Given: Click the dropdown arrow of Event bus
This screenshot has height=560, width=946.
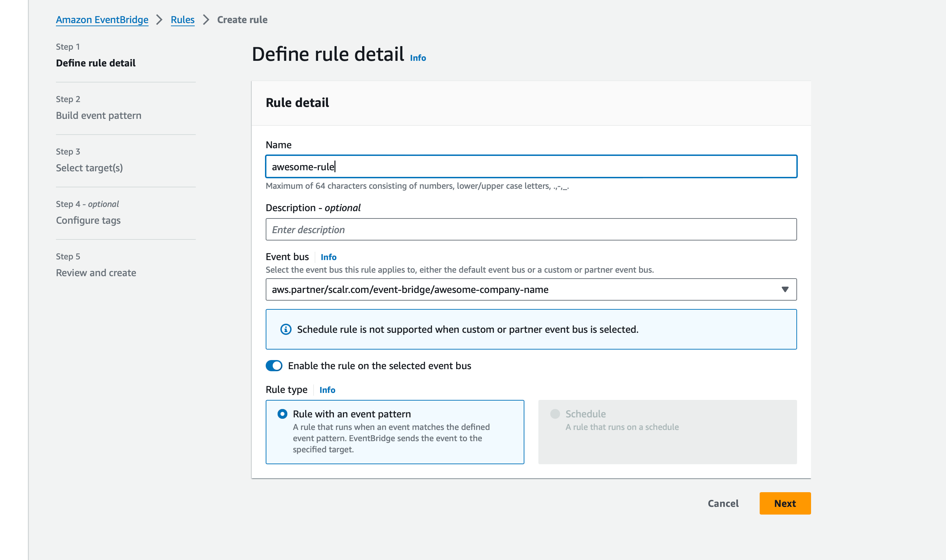Looking at the screenshot, I should 785,289.
